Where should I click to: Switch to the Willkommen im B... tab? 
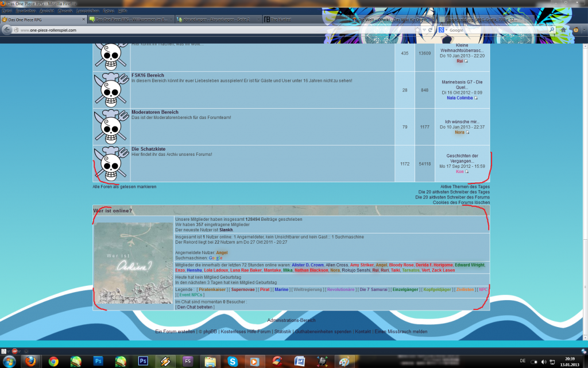coord(131,20)
